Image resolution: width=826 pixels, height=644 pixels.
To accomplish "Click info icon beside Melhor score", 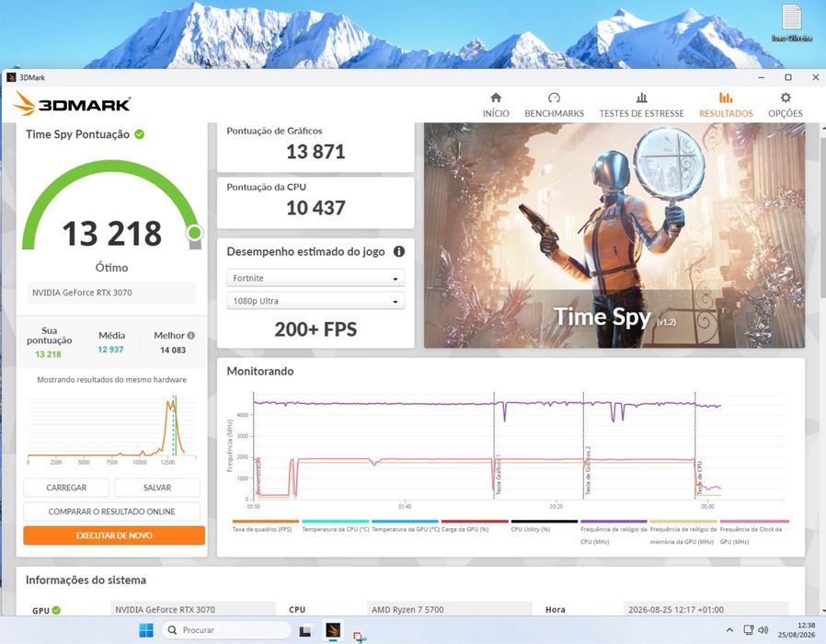I will [x=190, y=335].
